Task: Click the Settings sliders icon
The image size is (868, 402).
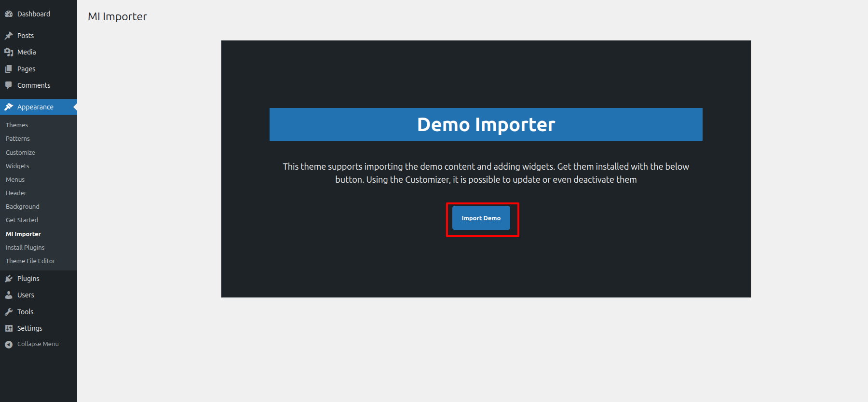Action: pos(9,328)
